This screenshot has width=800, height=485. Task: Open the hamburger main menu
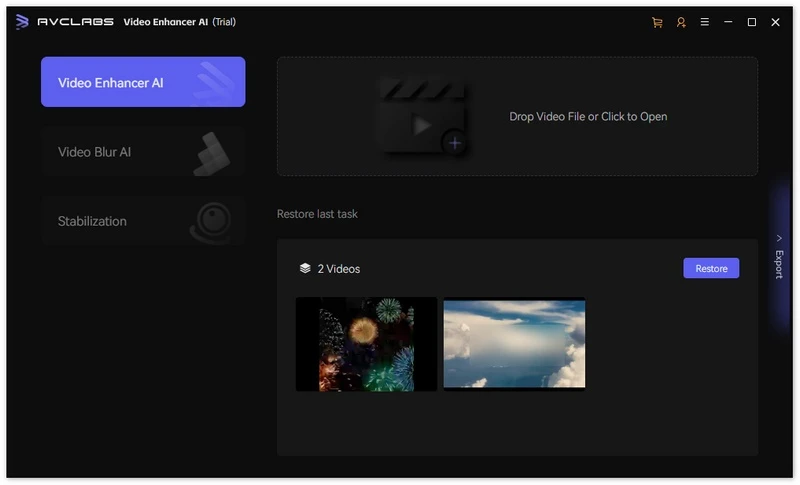click(x=705, y=22)
